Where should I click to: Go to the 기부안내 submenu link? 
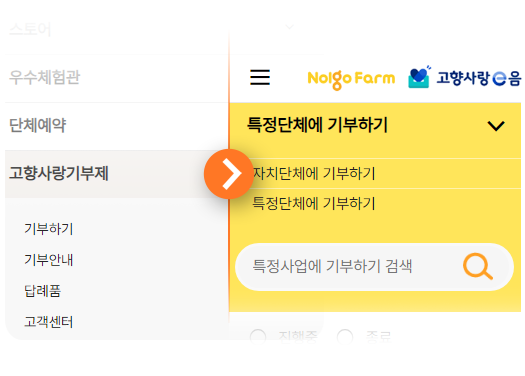tap(49, 260)
